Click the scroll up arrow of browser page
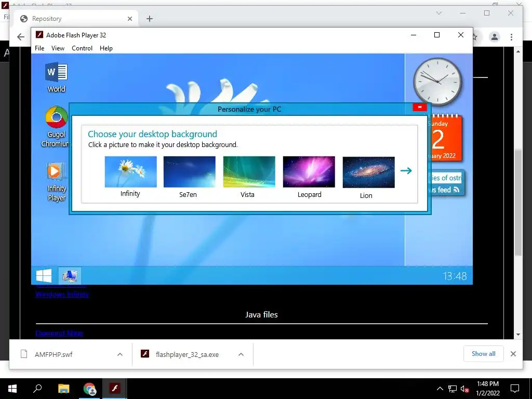 518,51
